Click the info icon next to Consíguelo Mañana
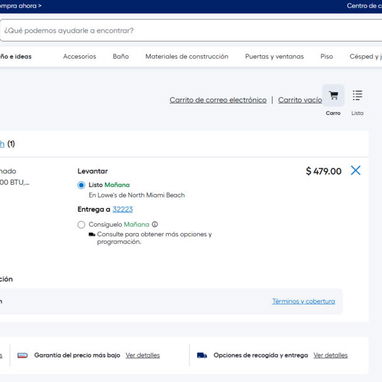Screen dimensions: 382x382 [155, 224]
